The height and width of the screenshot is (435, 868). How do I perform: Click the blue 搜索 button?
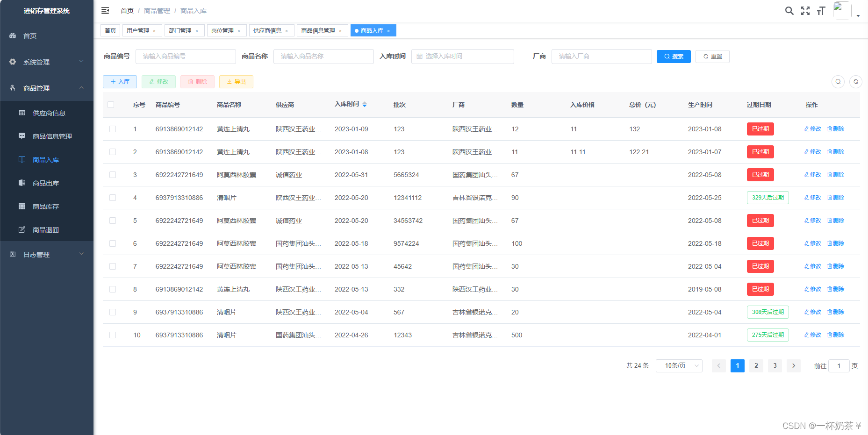674,56
